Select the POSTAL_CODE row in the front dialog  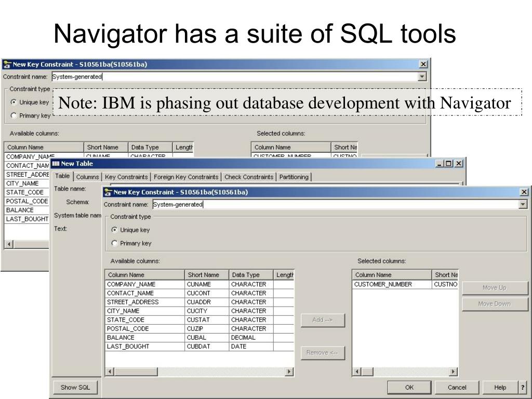click(199, 328)
